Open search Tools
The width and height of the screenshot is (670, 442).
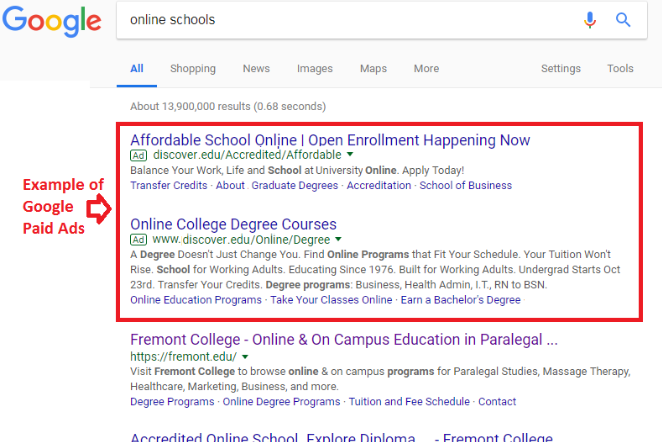[620, 68]
